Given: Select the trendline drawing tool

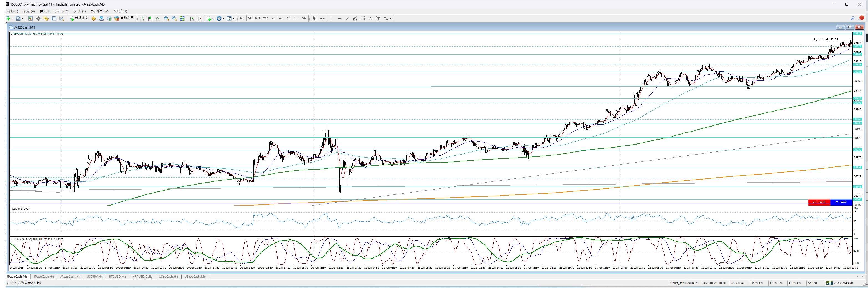Looking at the screenshot, I should pos(347,18).
